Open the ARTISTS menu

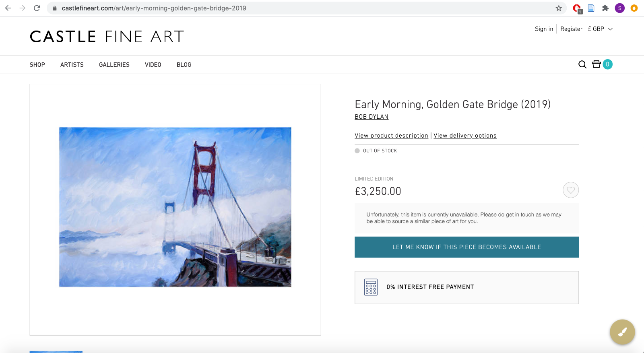tap(72, 65)
